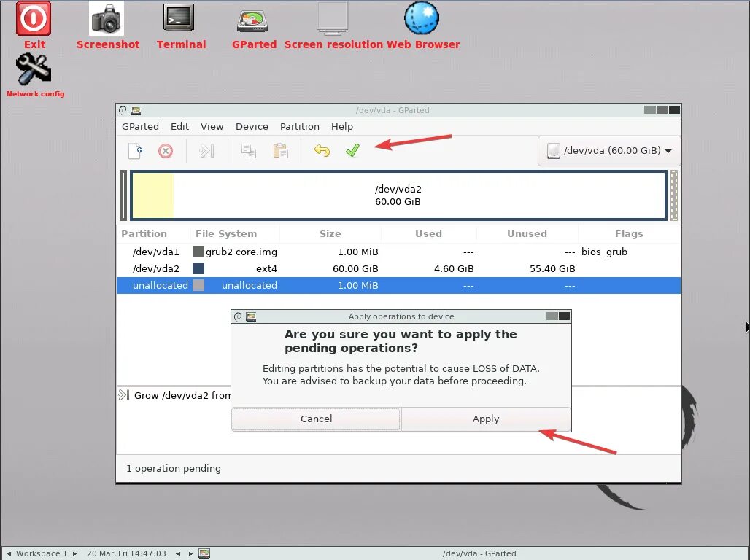Click Apply to confirm pending operations
This screenshot has height=560, width=750.
pyautogui.click(x=486, y=419)
